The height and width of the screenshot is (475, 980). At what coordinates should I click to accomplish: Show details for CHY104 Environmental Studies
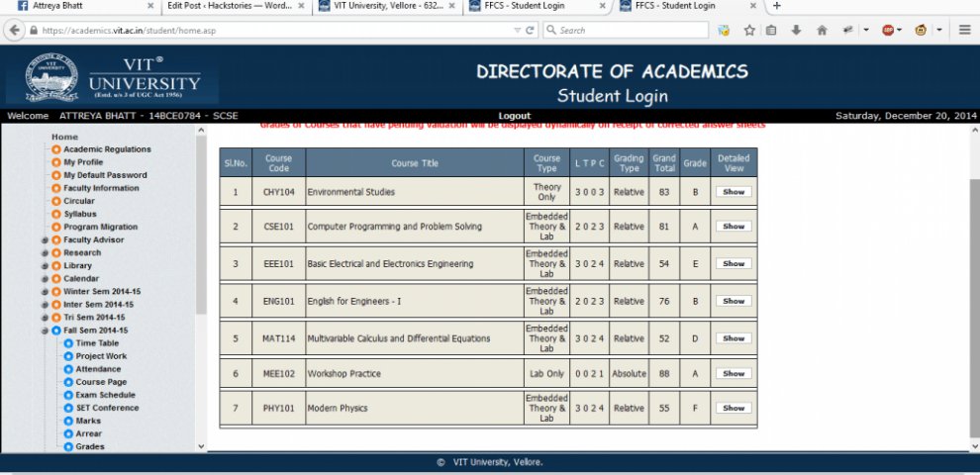(x=734, y=192)
